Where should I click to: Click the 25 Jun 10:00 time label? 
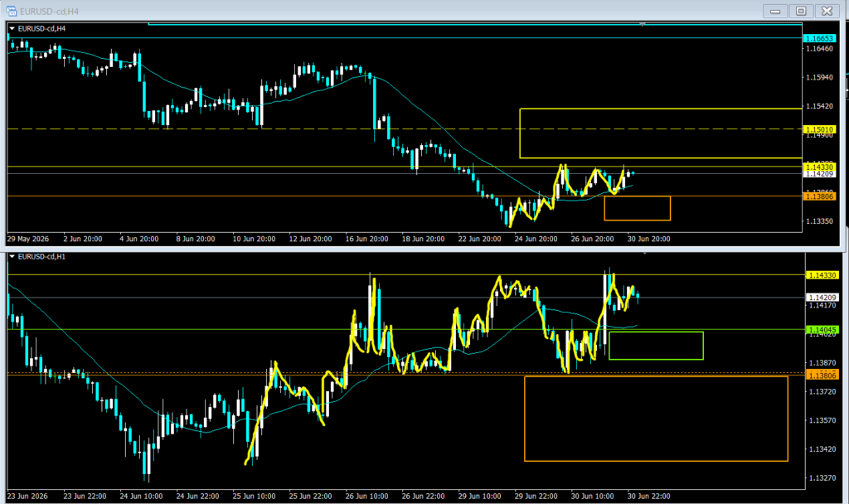[254, 496]
